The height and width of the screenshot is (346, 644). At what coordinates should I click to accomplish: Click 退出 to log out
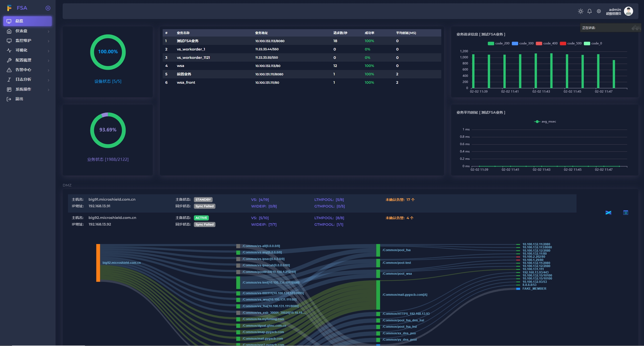pyautogui.click(x=27, y=99)
